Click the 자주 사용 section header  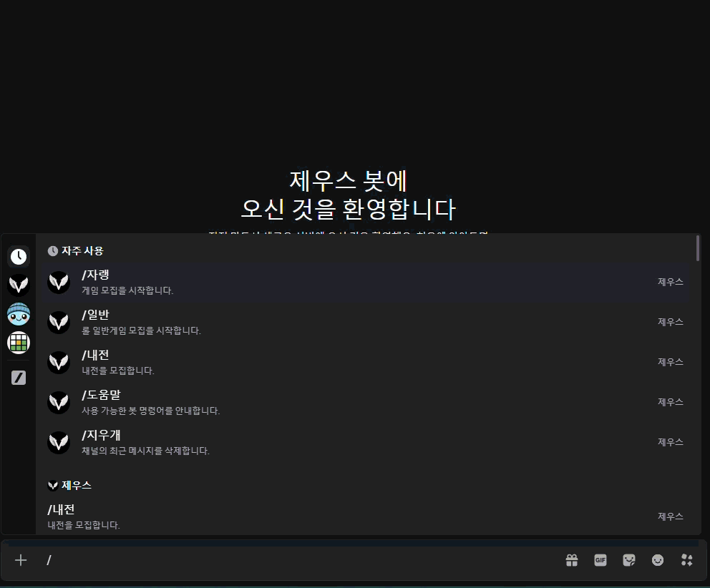[80, 250]
